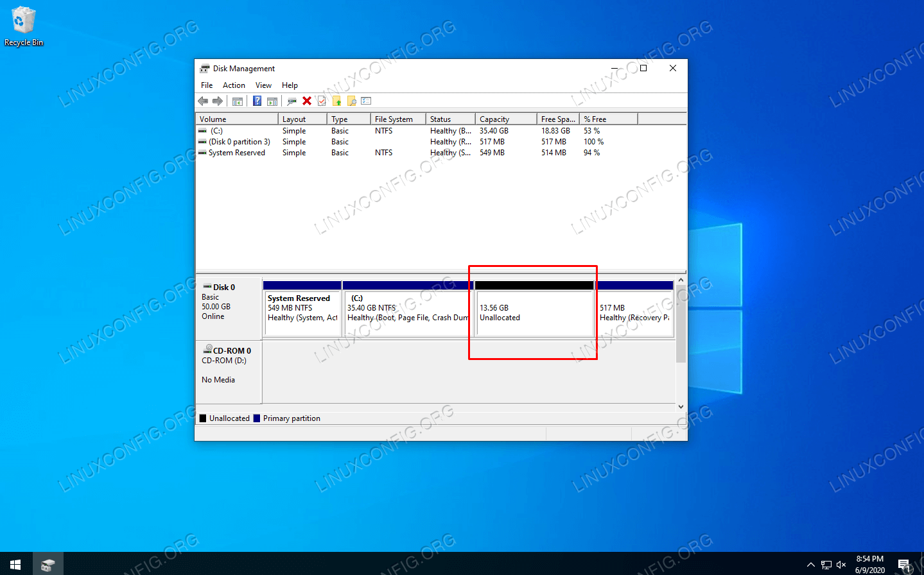Screen dimensions: 924x575
Task: Click the checklist settings toolbar icon
Action: point(367,101)
